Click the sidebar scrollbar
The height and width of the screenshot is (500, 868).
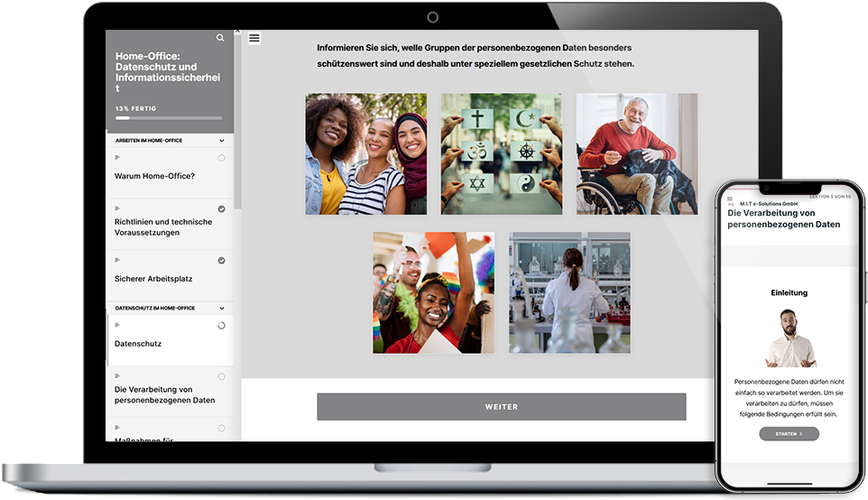click(237, 121)
